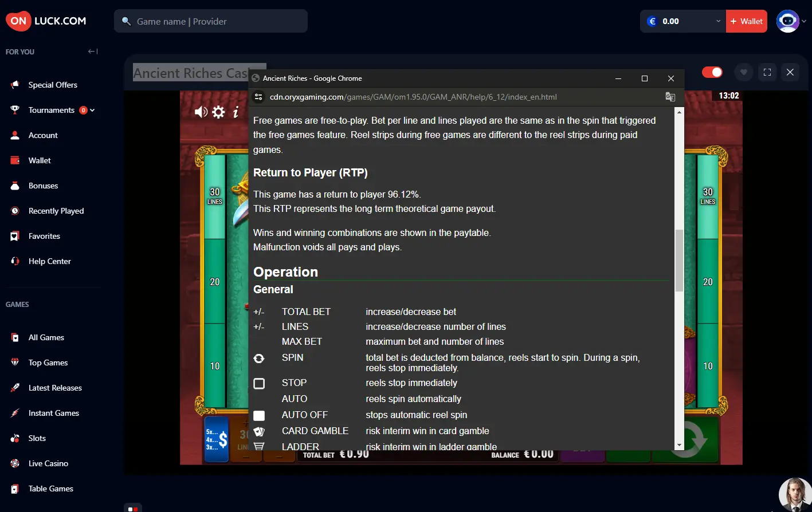This screenshot has width=812, height=512.
Task: Click the Operation heading in help
Action: 285,272
